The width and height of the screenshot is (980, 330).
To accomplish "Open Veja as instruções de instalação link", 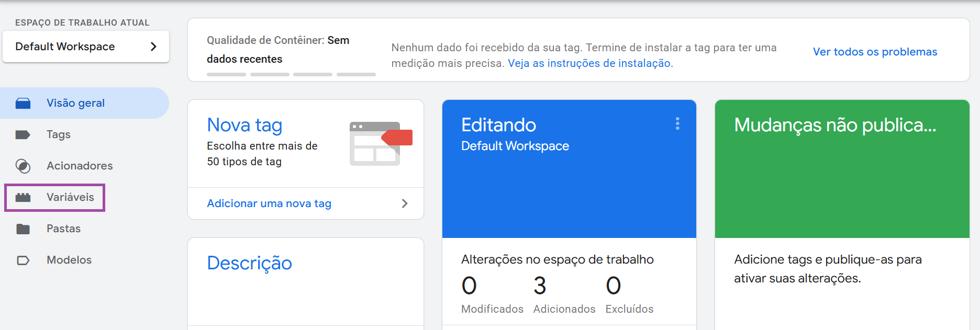I will 590,63.
